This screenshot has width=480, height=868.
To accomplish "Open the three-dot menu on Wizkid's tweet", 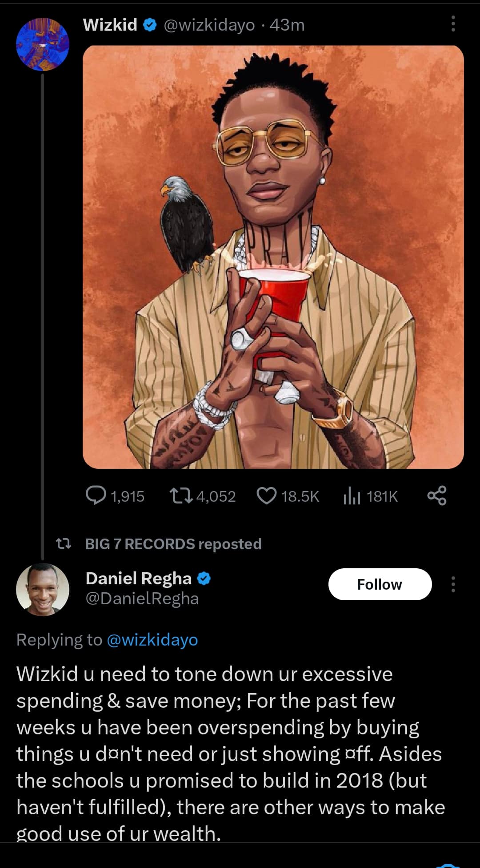I will 453,24.
